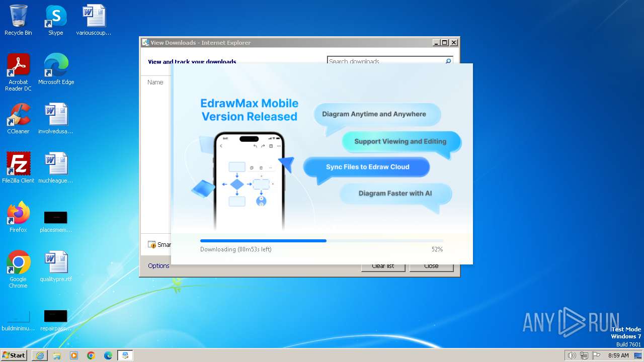Click the Diagram Faster with AI bubble
Viewport: 644px width, 362px height.
395,194
